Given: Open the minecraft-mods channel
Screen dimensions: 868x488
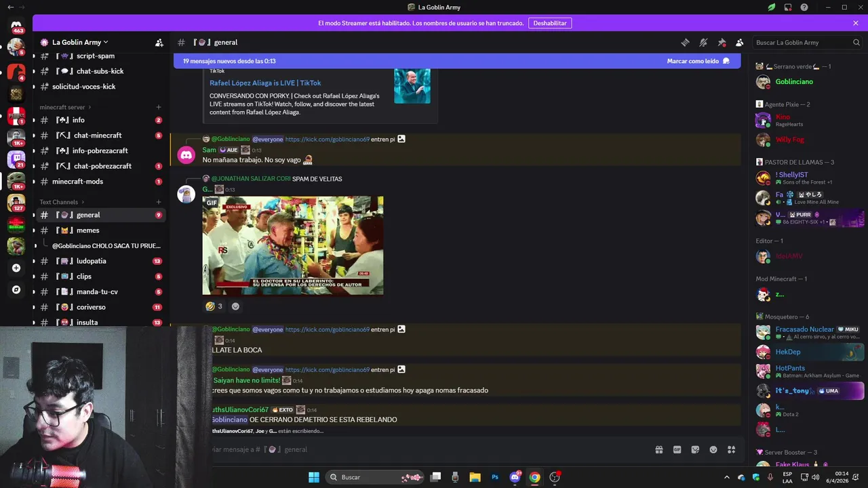Looking at the screenshot, I should coord(100,182).
